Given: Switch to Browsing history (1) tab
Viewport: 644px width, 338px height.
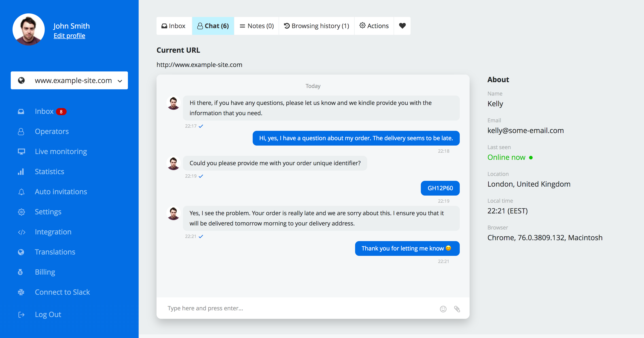Looking at the screenshot, I should pos(316,26).
